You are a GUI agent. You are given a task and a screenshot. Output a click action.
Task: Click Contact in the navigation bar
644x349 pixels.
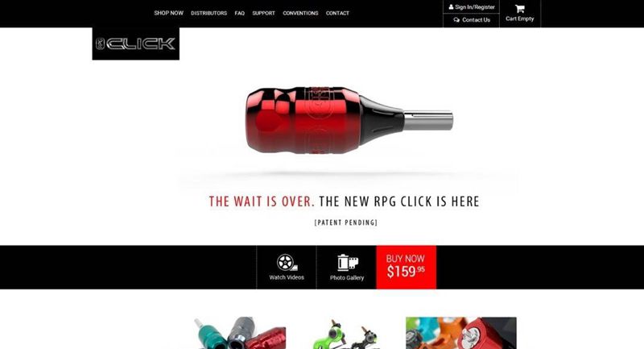337,13
